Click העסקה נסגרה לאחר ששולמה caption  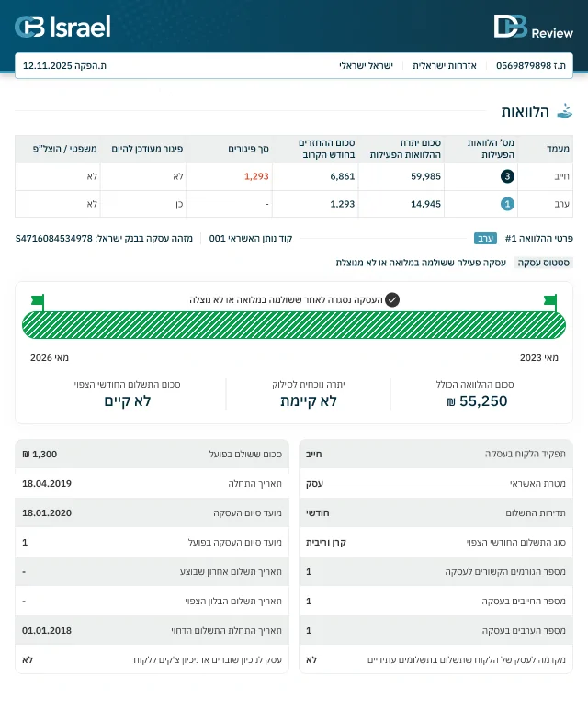tap(286, 299)
